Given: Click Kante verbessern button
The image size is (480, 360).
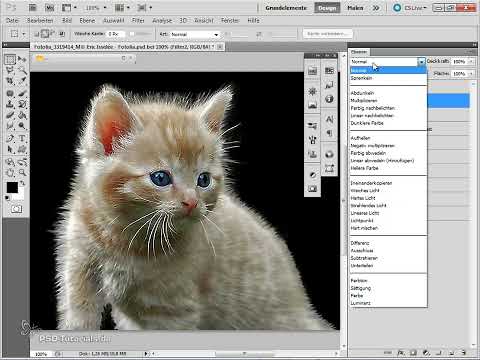Looking at the screenshot, I should [328, 34].
